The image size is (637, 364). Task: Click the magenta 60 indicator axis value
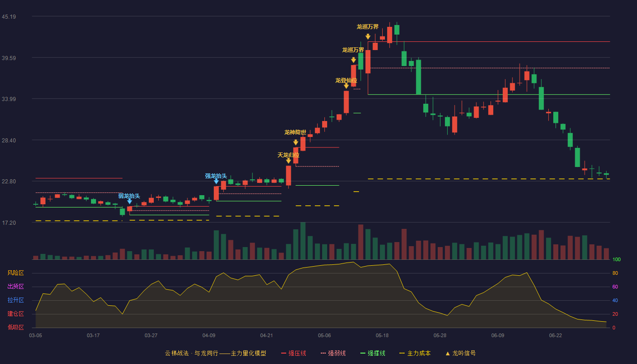[615, 287]
